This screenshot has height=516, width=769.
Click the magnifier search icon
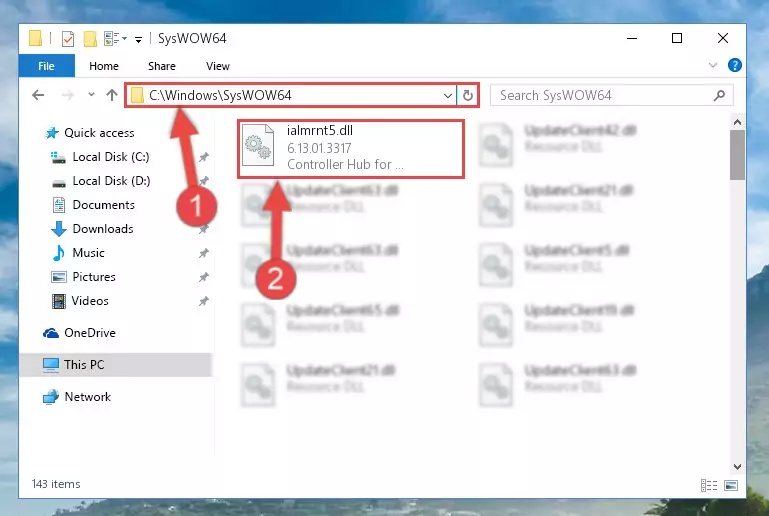coord(719,95)
